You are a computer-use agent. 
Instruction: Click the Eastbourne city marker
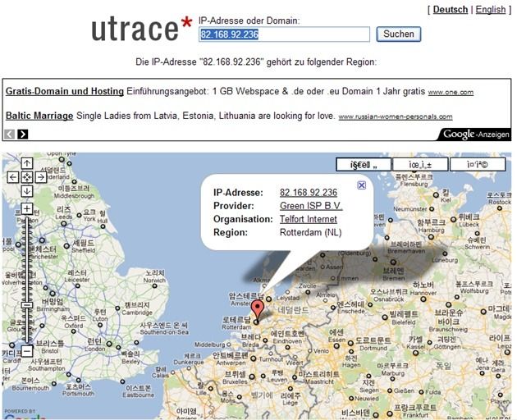[122, 381]
